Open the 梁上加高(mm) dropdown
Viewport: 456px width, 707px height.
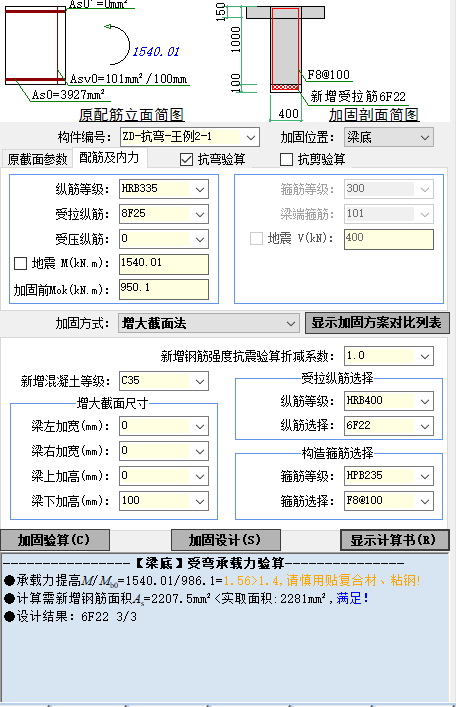click(x=164, y=476)
